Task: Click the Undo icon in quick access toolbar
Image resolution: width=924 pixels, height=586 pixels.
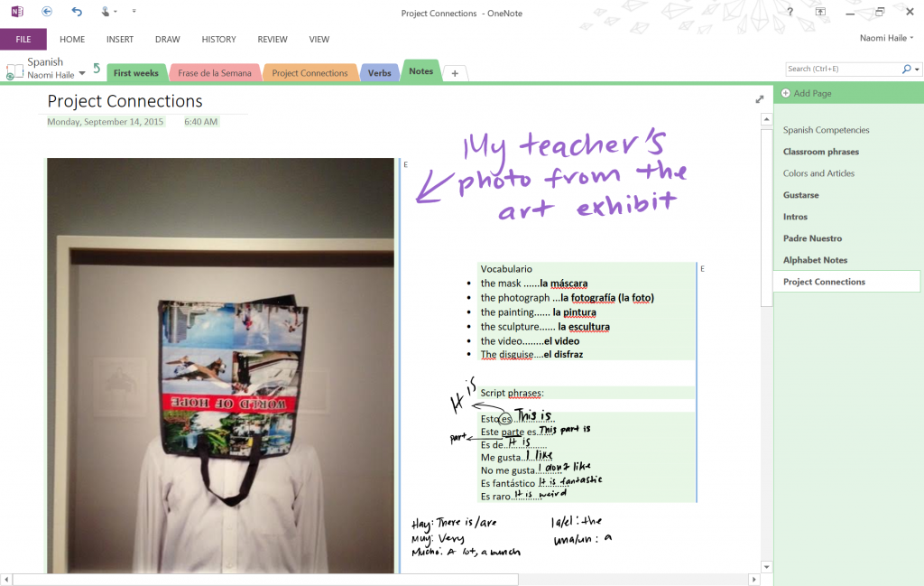Action: coord(77,12)
